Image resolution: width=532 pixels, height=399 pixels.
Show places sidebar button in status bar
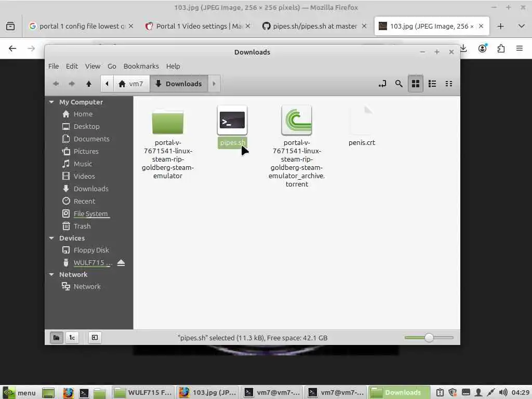click(x=56, y=338)
